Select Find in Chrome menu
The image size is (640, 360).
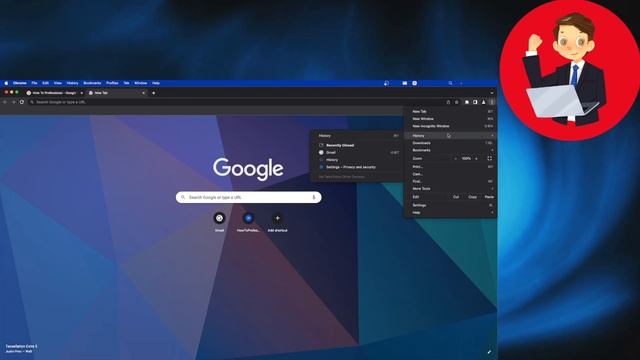[x=451, y=181]
